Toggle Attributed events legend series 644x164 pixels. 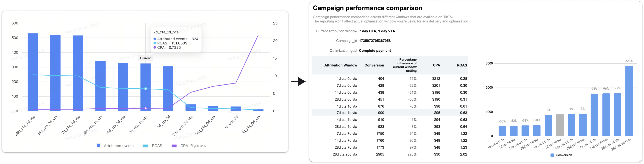click(x=115, y=146)
